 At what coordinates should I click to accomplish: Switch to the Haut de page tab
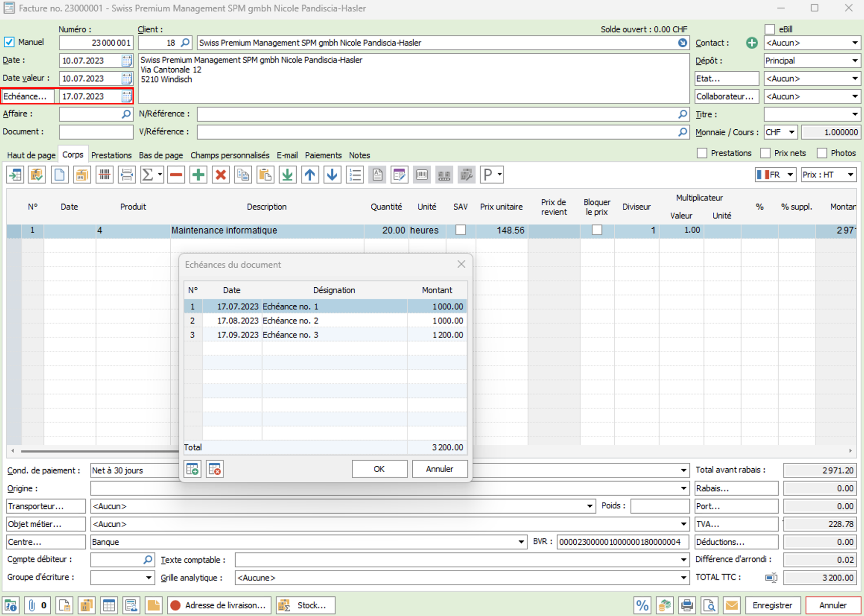[x=31, y=155]
